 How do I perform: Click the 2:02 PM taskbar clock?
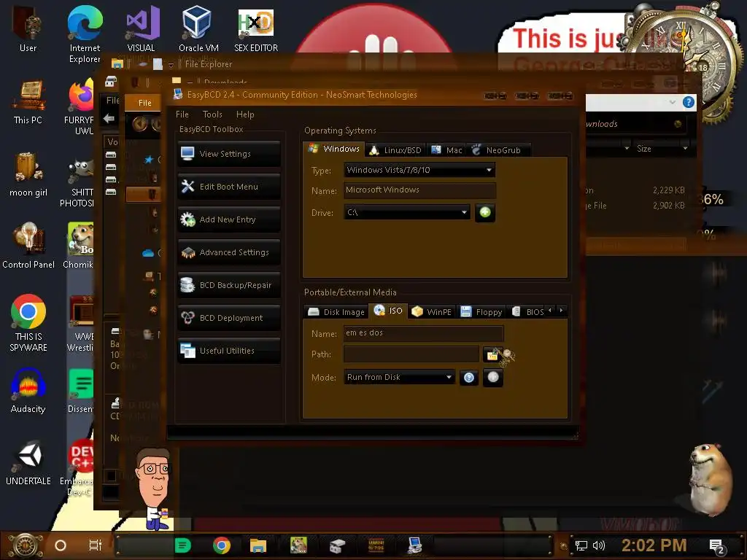(x=654, y=545)
